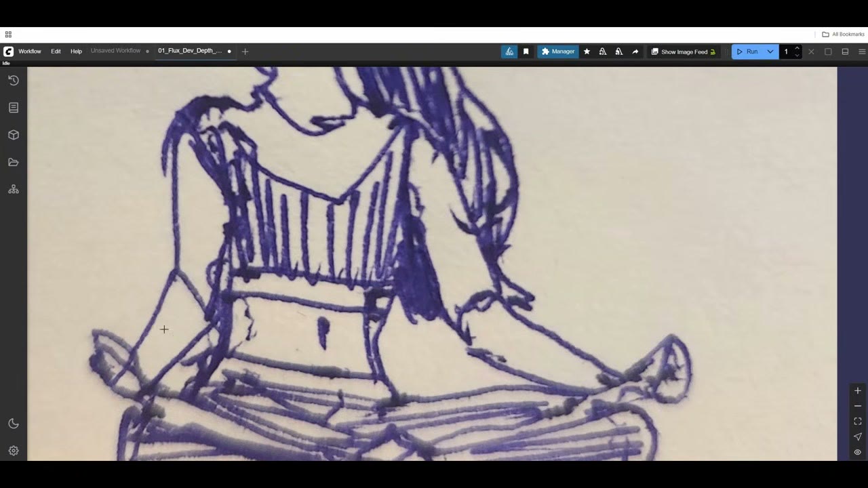
Task: Open the Queue history sidebar panel
Action: click(14, 80)
